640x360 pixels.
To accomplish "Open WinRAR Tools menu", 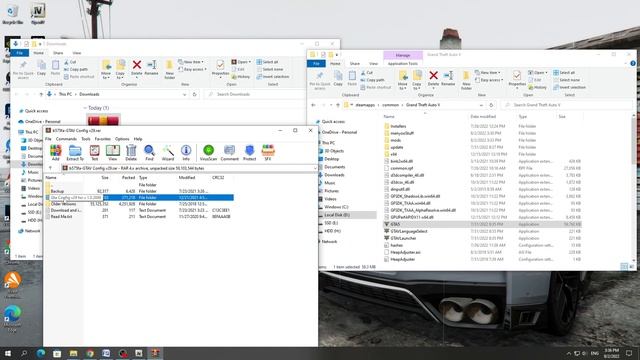I will [x=86, y=139].
